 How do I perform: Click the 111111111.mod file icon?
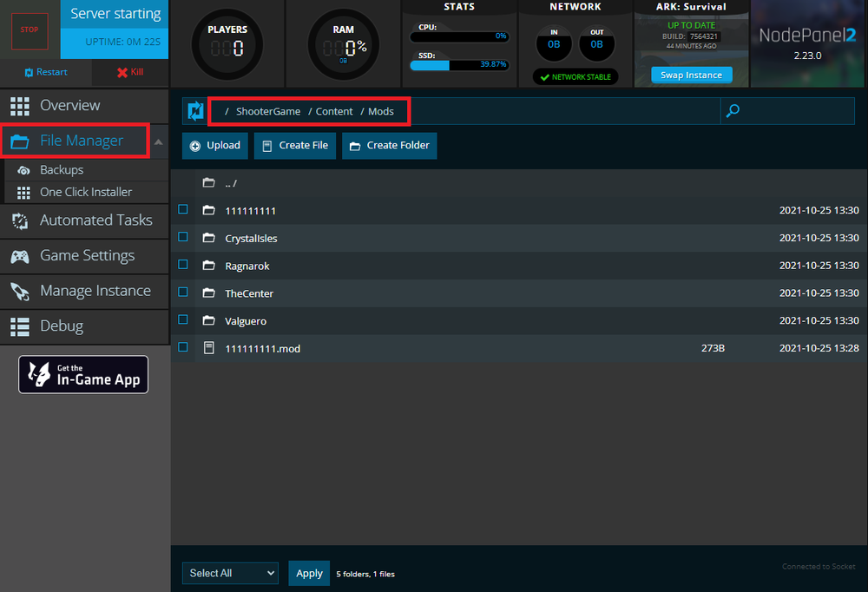[208, 348]
